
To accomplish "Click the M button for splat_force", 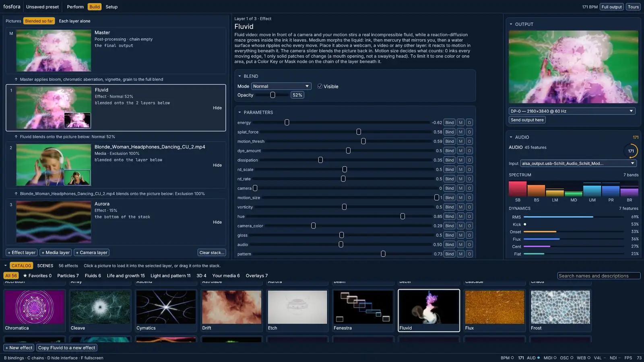I will pos(460,132).
